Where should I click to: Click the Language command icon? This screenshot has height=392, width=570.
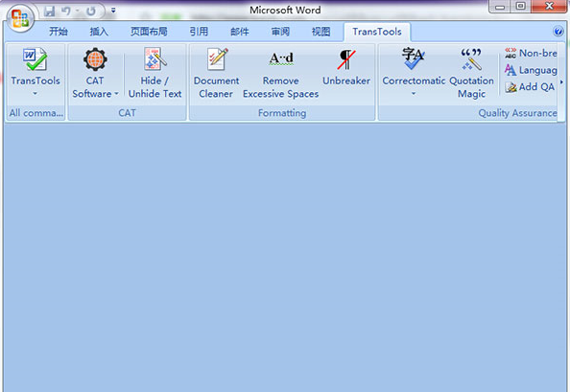coord(511,70)
